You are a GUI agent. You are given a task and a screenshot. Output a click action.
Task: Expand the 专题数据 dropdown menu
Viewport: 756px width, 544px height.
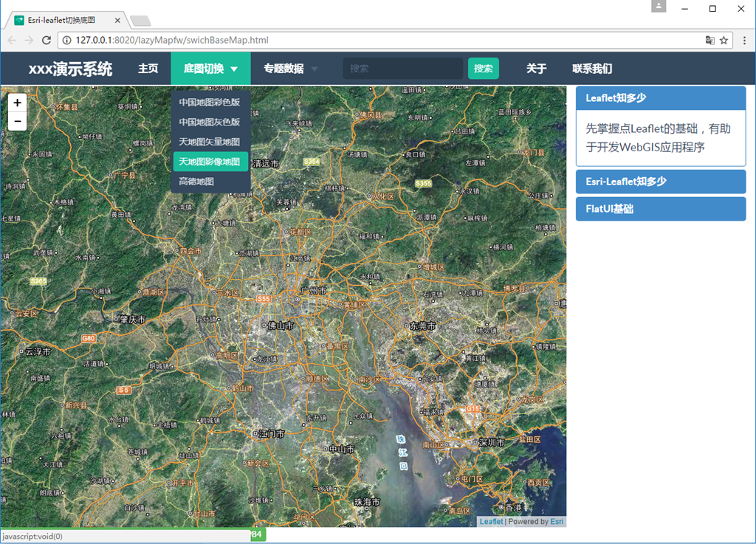pyautogui.click(x=291, y=69)
